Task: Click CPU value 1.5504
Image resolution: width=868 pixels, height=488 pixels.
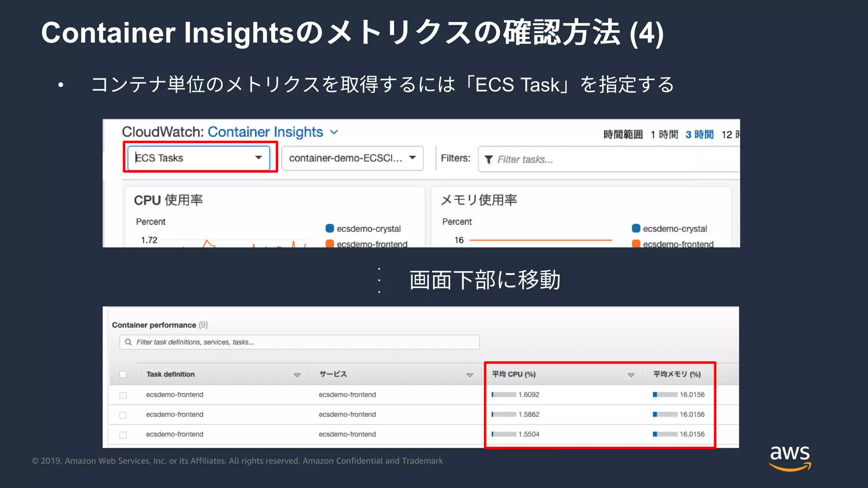Action: click(x=529, y=435)
